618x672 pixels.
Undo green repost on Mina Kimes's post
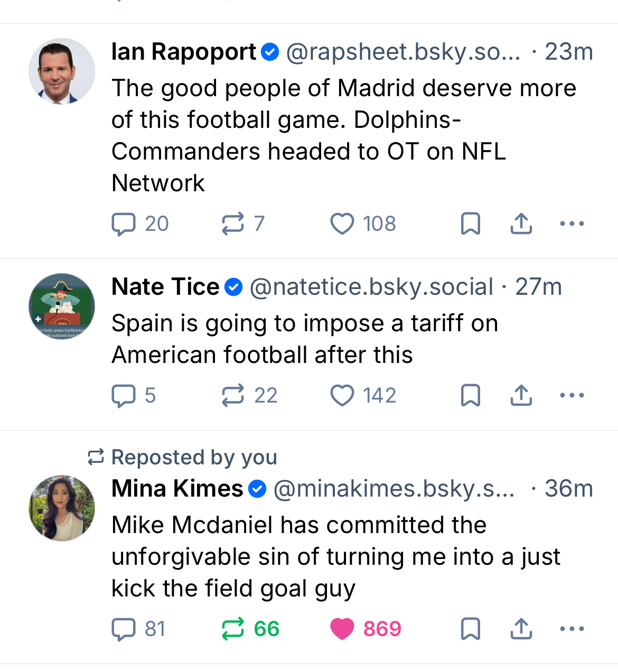[x=232, y=629]
